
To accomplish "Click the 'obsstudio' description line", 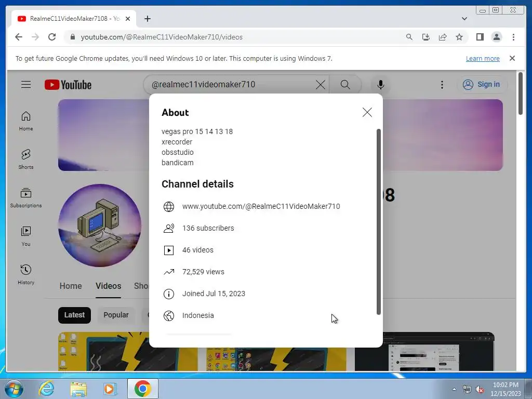I will tap(178, 152).
